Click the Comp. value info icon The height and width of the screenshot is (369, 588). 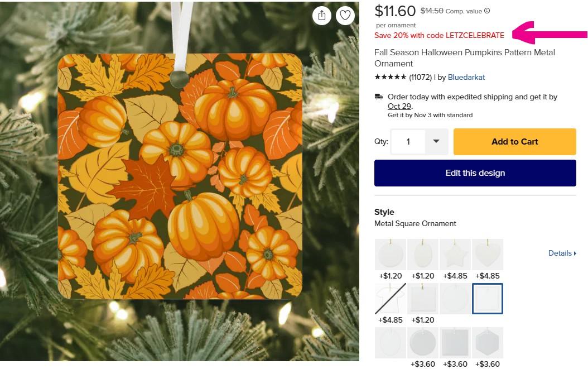coord(487,11)
